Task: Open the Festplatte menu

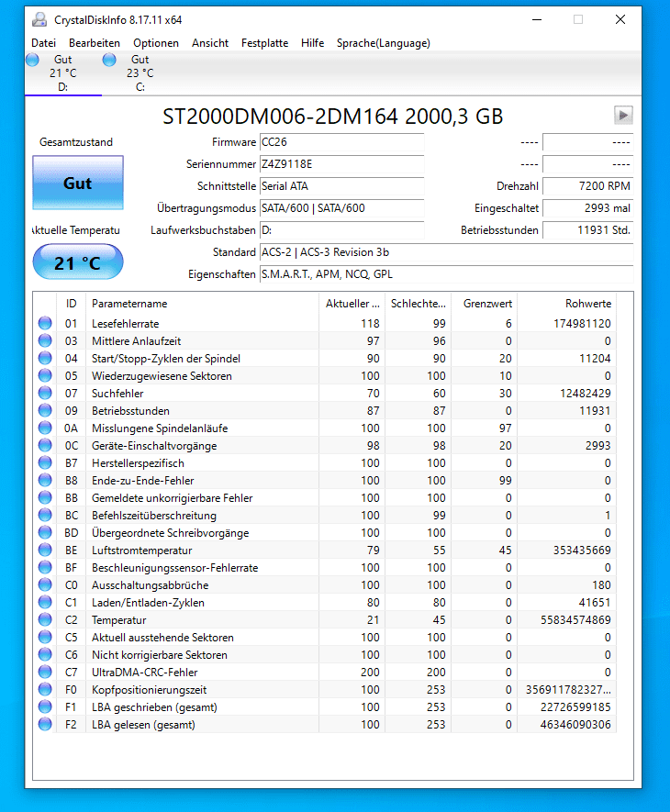Action: pyautogui.click(x=264, y=43)
